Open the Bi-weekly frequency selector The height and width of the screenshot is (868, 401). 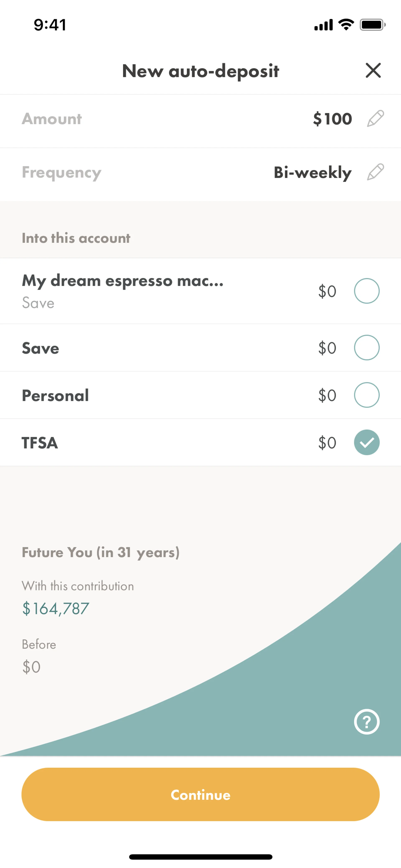[312, 172]
